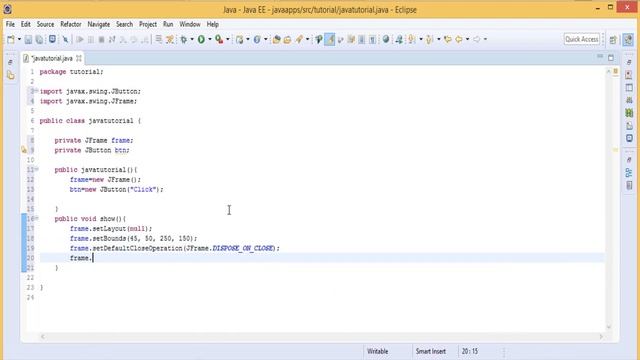Open the Next Annotation dropdown arrow

[421, 39]
